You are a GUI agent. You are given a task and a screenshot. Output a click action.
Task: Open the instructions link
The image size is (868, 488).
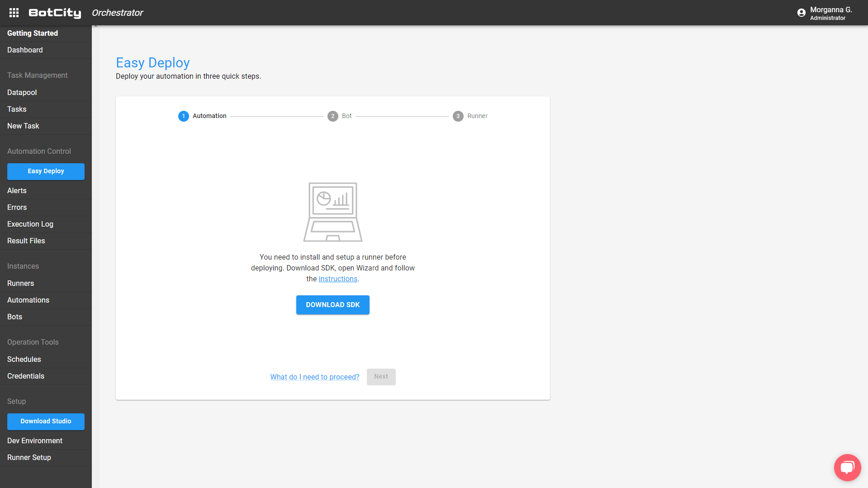click(x=337, y=279)
